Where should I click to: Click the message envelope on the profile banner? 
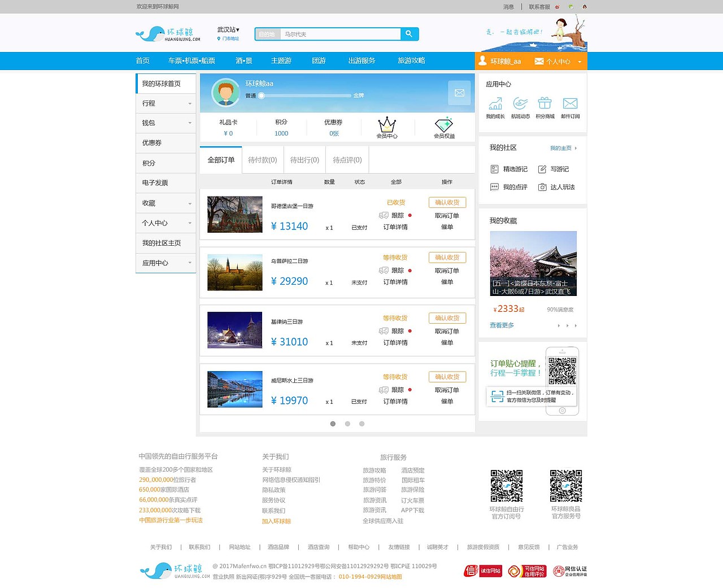tap(459, 93)
